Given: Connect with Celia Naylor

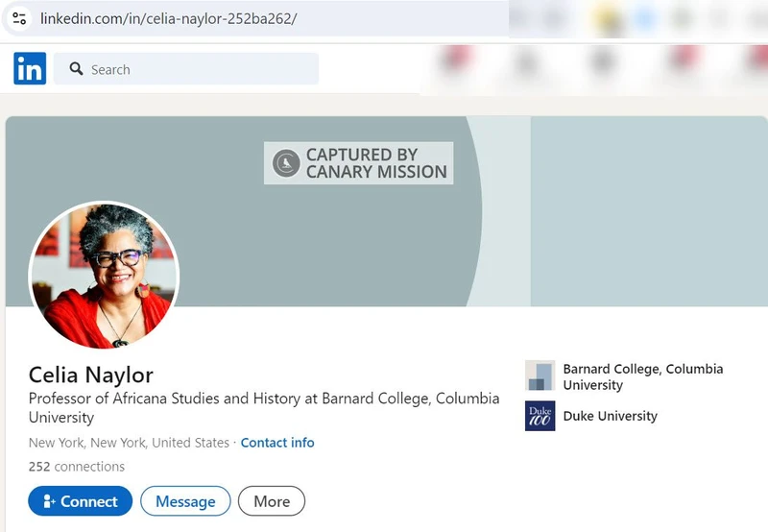Looking at the screenshot, I should point(81,501).
